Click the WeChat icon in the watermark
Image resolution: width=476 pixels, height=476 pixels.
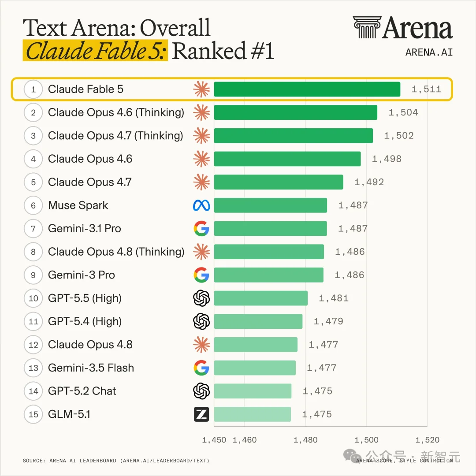[352, 456]
